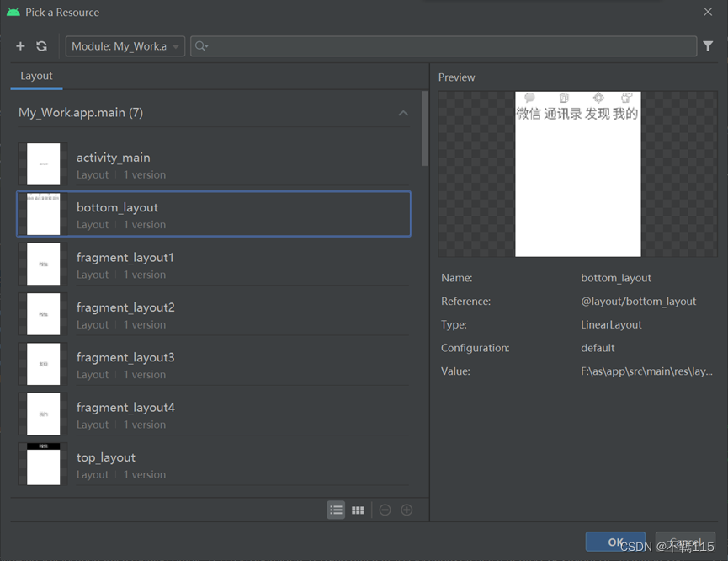The image size is (728, 561).
Task: Open the filter funnel icon
Action: (708, 46)
